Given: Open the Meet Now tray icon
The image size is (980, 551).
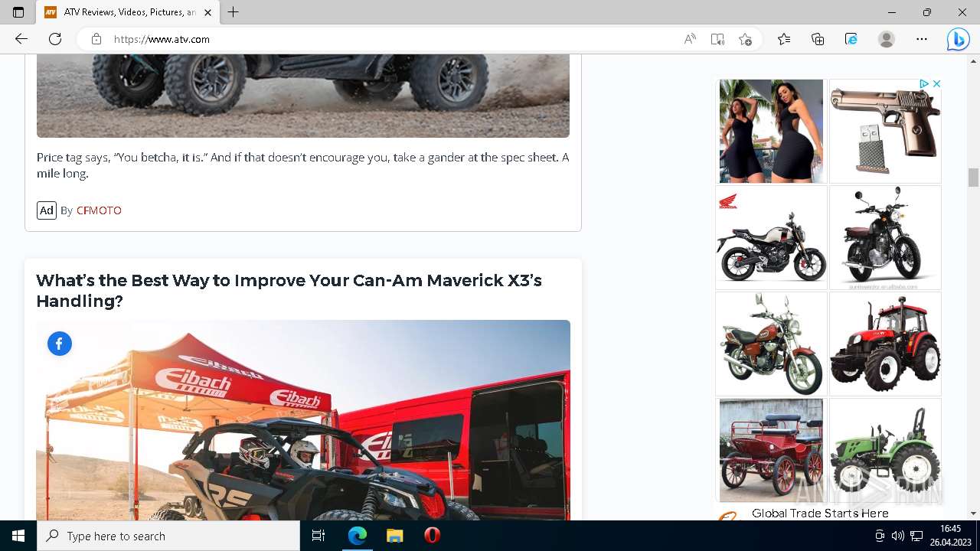Looking at the screenshot, I should [880, 536].
